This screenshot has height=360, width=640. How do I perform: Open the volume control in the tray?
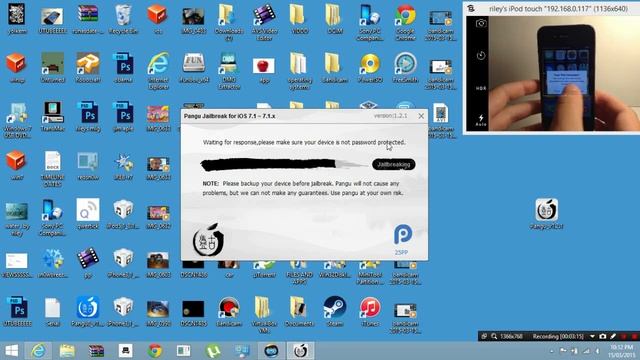[598, 351]
